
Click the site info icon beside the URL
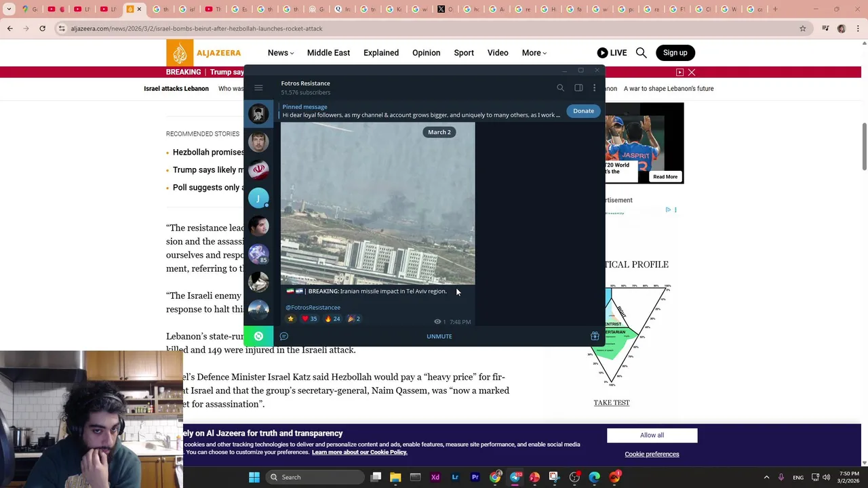62,28
